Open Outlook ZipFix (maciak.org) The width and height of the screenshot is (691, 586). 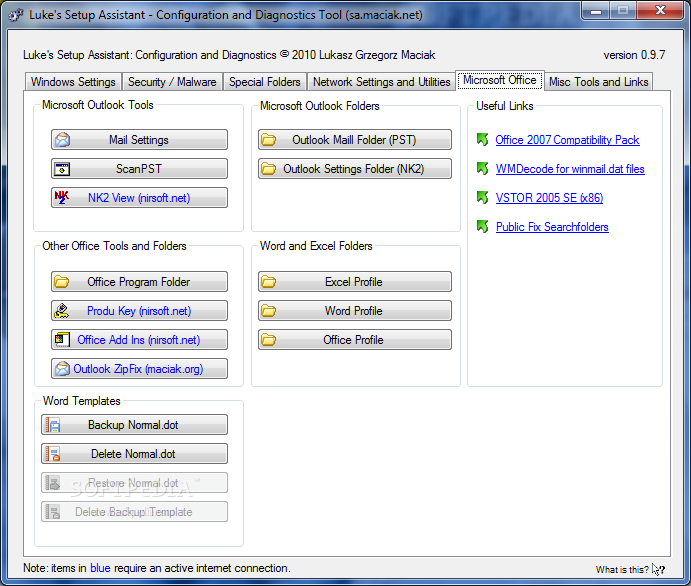click(139, 368)
